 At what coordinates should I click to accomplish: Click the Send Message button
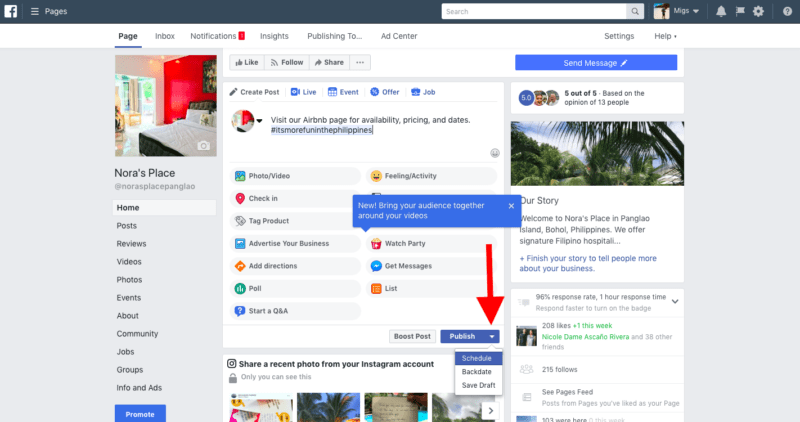pyautogui.click(x=596, y=63)
